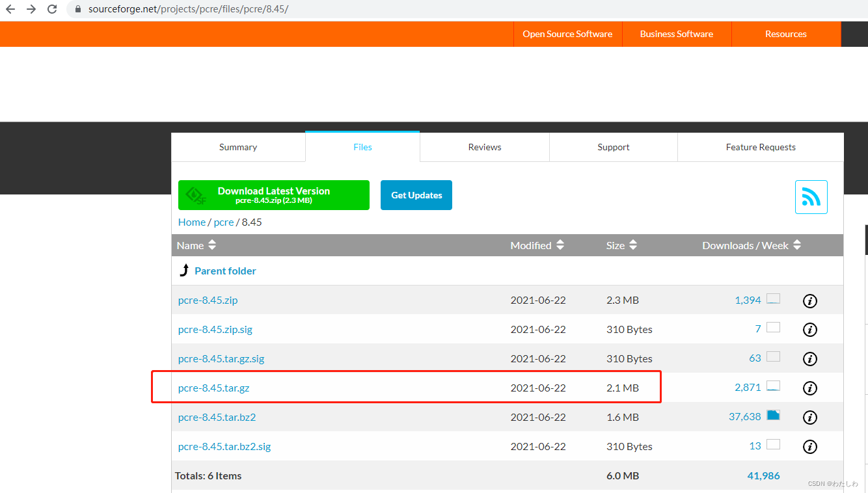Switch to the Support tab
Image resolution: width=868 pixels, height=493 pixels.
pos(614,147)
